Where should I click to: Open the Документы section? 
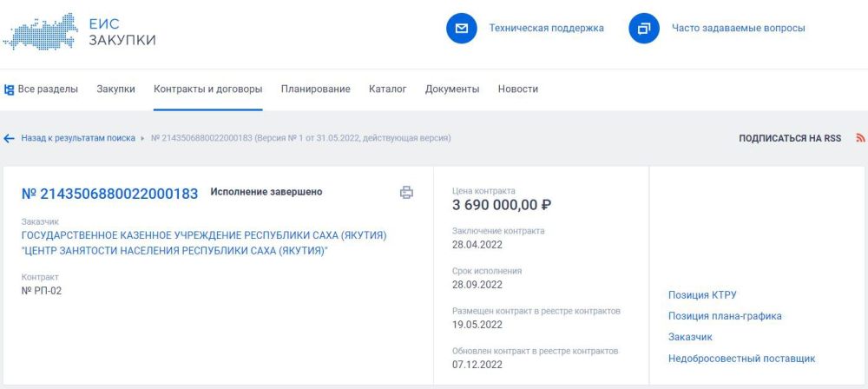pos(451,89)
